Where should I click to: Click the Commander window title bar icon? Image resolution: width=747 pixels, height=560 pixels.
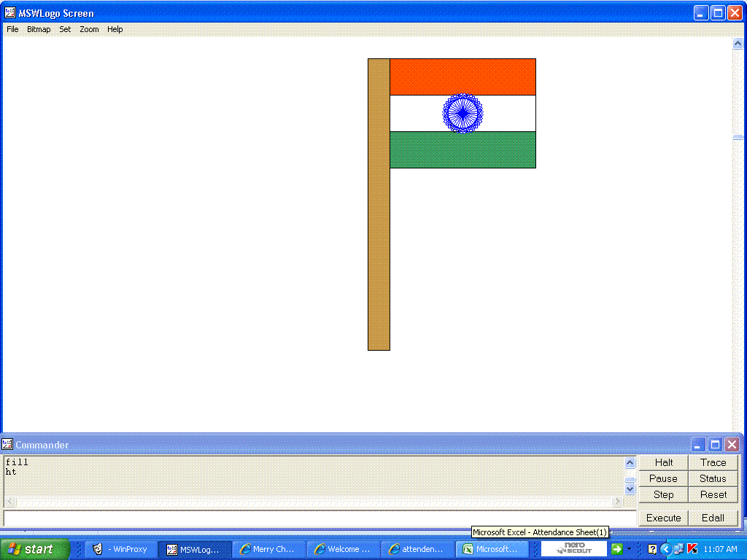[x=7, y=445]
